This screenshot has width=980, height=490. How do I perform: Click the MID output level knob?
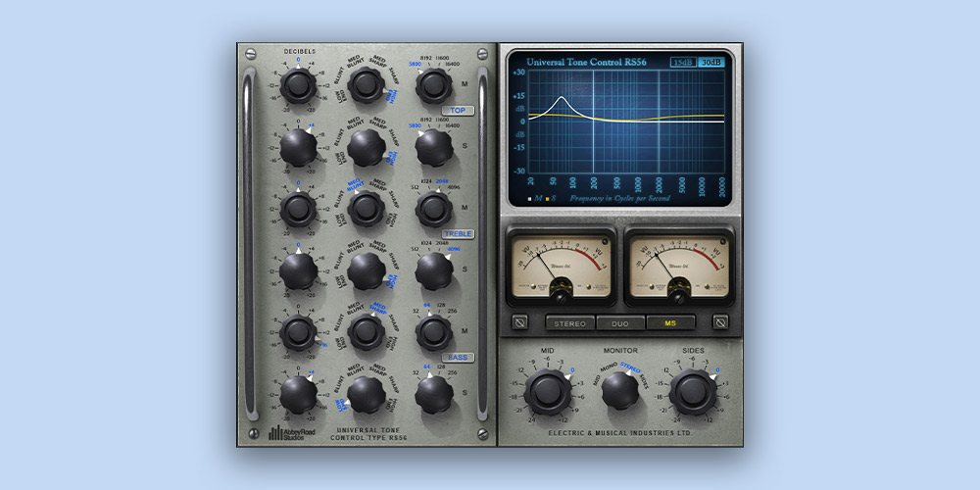[x=548, y=392]
